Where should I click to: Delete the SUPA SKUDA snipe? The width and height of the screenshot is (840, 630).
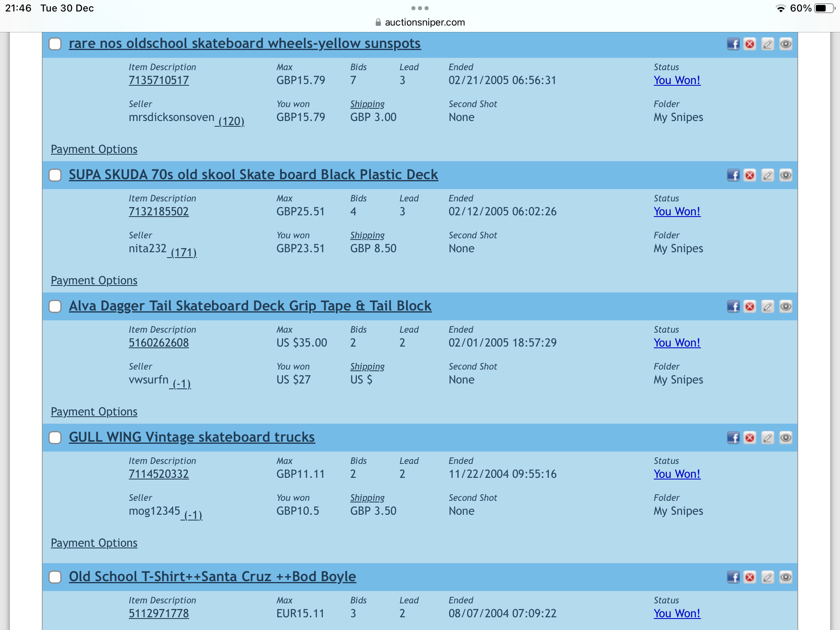750,175
